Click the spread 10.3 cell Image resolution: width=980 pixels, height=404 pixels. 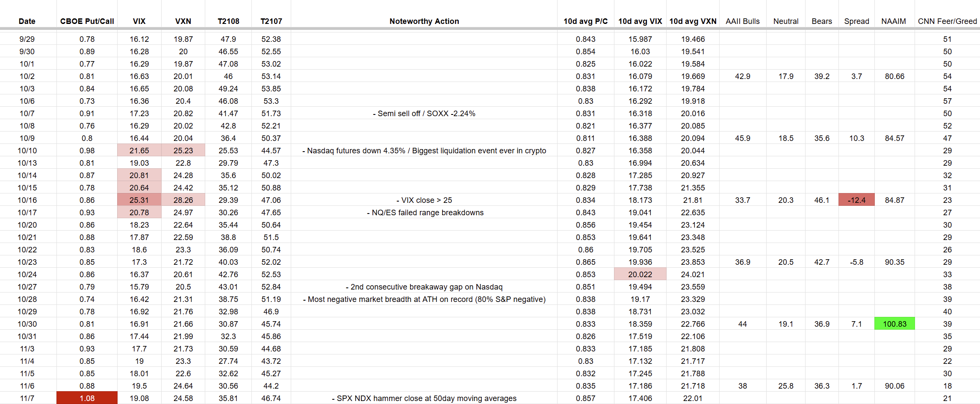[x=856, y=138]
